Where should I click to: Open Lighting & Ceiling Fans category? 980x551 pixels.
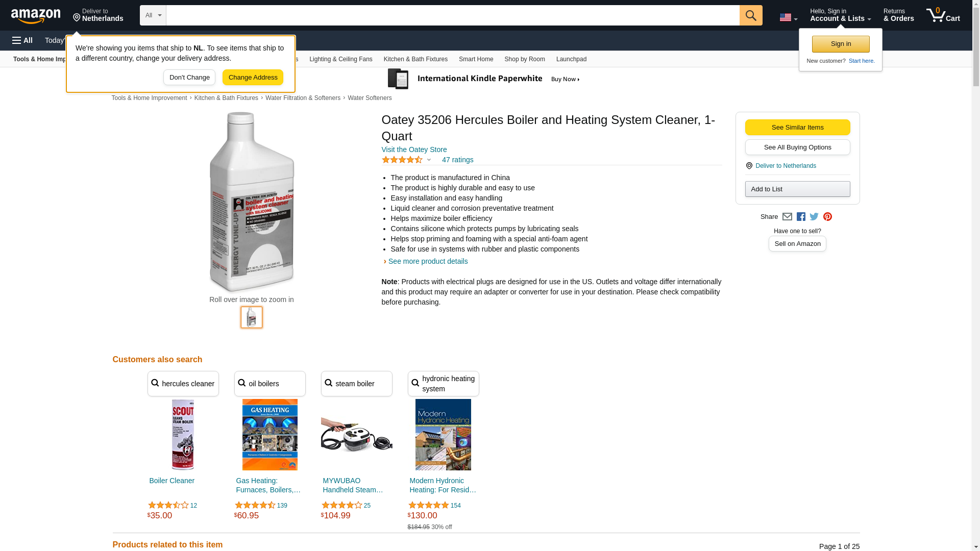pyautogui.click(x=340, y=59)
